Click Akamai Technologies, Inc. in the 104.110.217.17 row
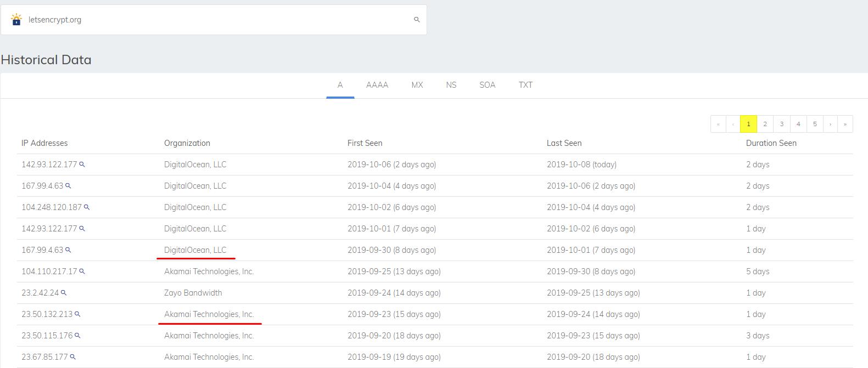Viewport: 868px width, 368px height. point(209,271)
